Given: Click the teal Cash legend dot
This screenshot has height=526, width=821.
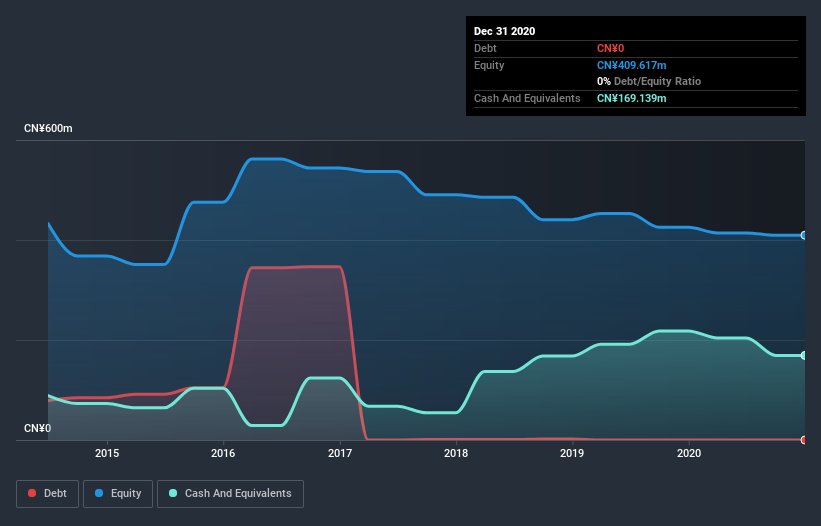Looking at the screenshot, I should tap(173, 493).
